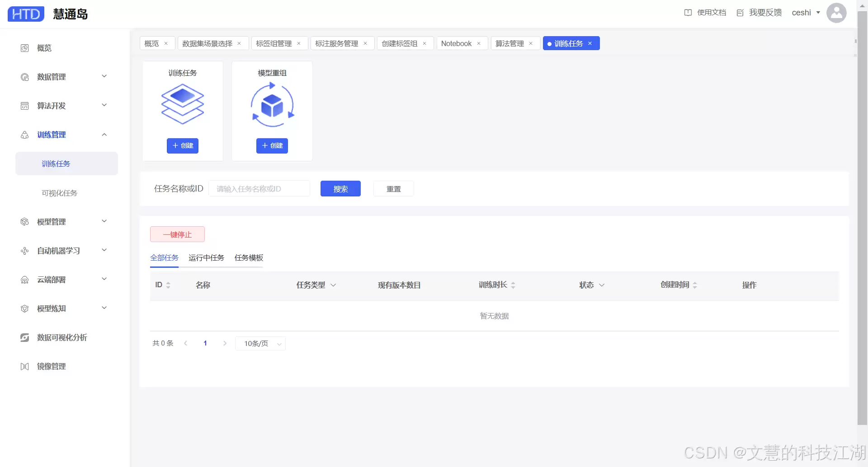This screenshot has width=868, height=467.
Task: Select page 1 in pagination
Action: (205, 343)
